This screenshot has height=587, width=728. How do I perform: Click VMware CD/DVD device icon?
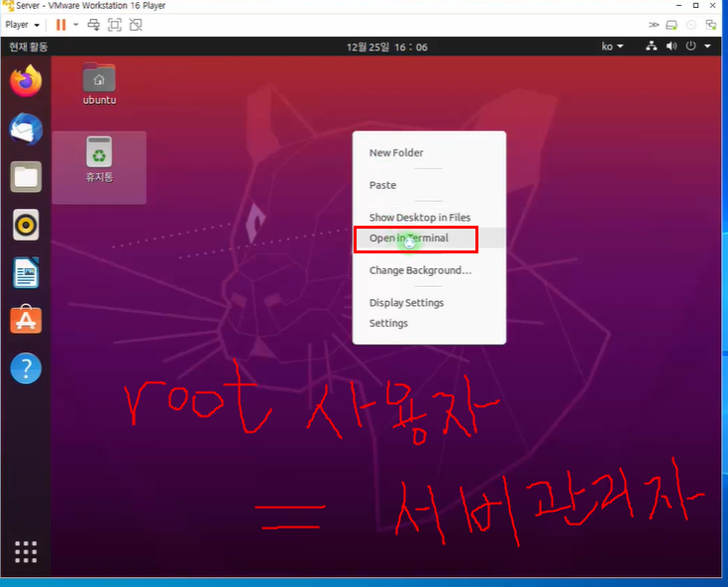(x=691, y=25)
